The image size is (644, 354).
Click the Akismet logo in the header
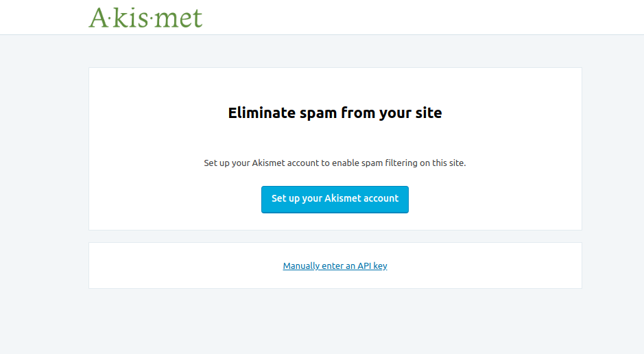pos(145,17)
